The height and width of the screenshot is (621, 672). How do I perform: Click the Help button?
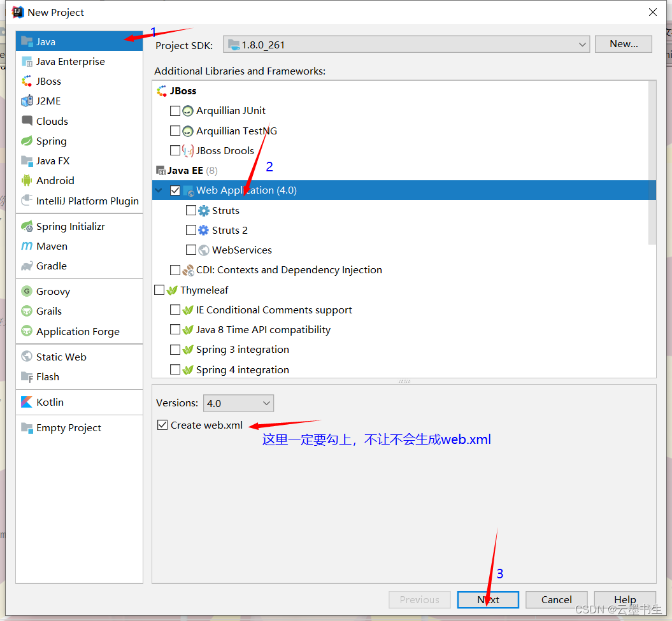[x=625, y=599]
